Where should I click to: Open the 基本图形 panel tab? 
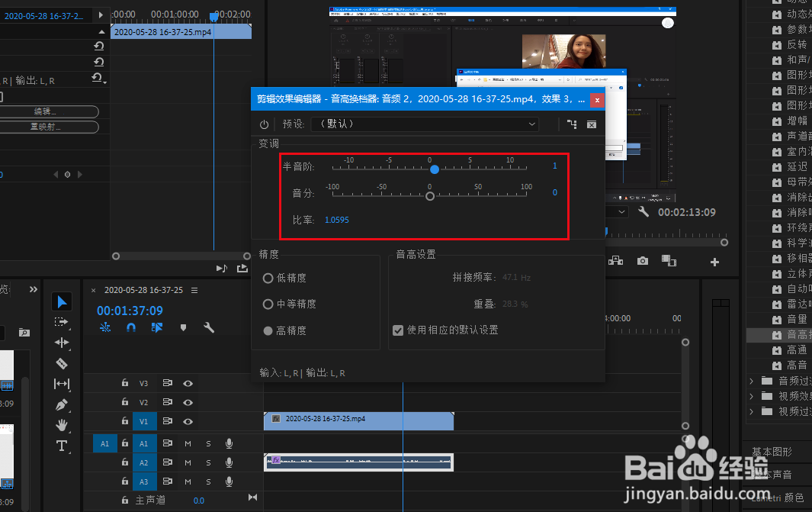[x=772, y=452]
